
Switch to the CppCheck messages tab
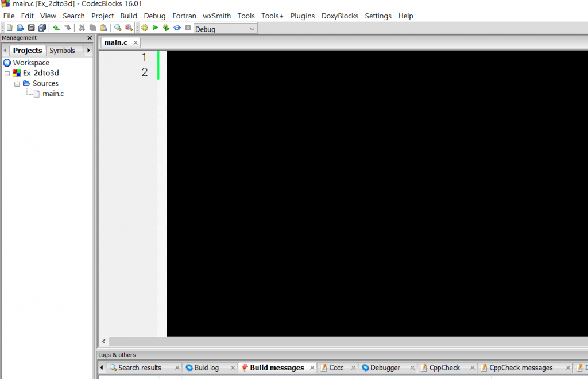[x=520, y=368]
